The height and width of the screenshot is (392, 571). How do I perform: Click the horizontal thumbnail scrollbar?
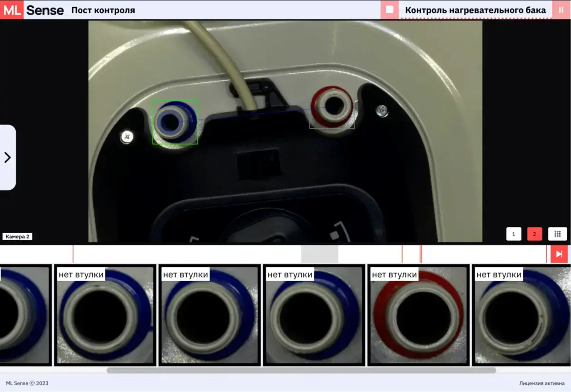tap(301, 370)
